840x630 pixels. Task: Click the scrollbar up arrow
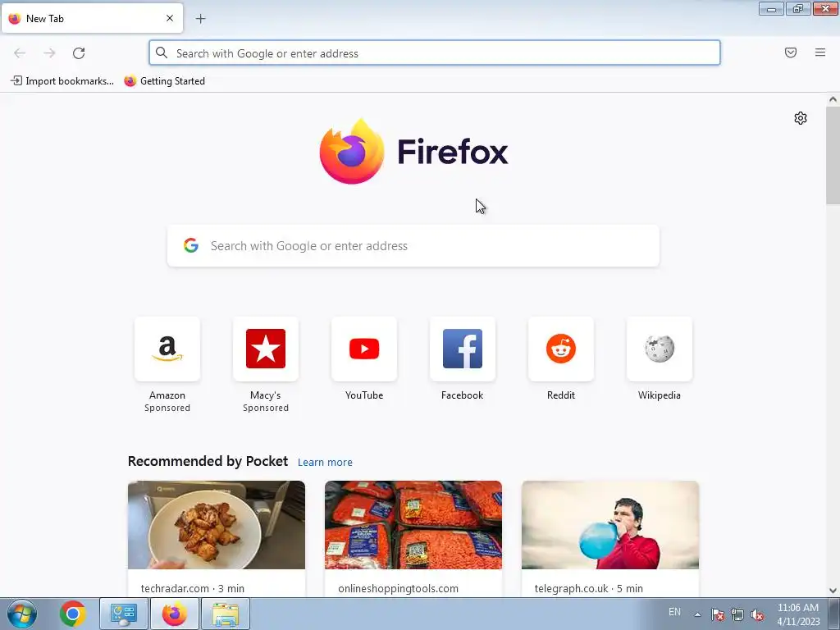point(833,99)
